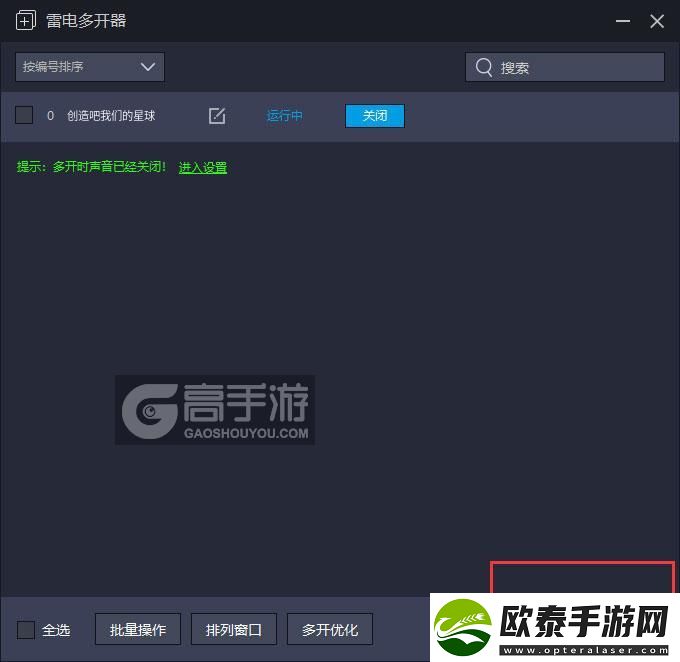Click the rename edit icon for 创造吧我们的星球
680x662 pixels.
click(x=217, y=116)
